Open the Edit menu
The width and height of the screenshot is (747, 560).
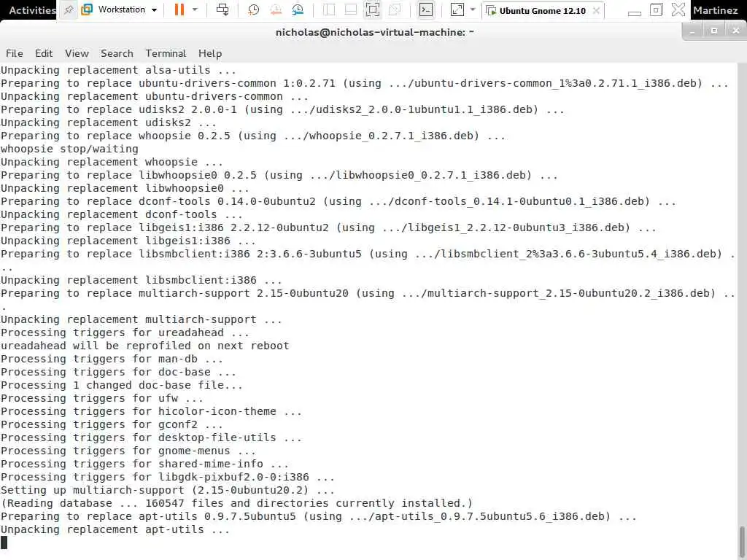(x=44, y=53)
